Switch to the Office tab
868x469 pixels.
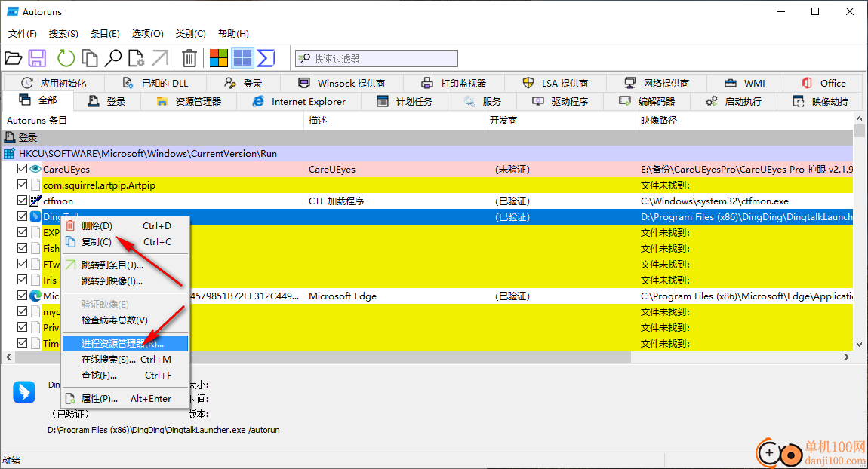pyautogui.click(x=823, y=83)
